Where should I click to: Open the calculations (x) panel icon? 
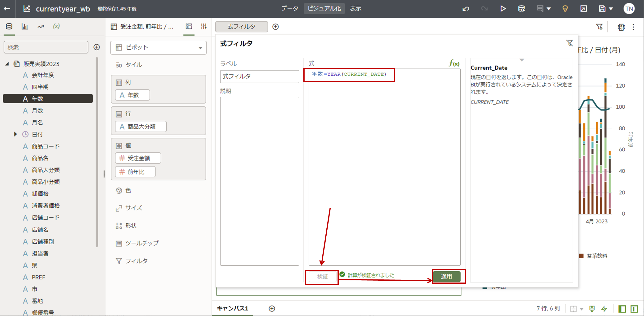point(56,26)
